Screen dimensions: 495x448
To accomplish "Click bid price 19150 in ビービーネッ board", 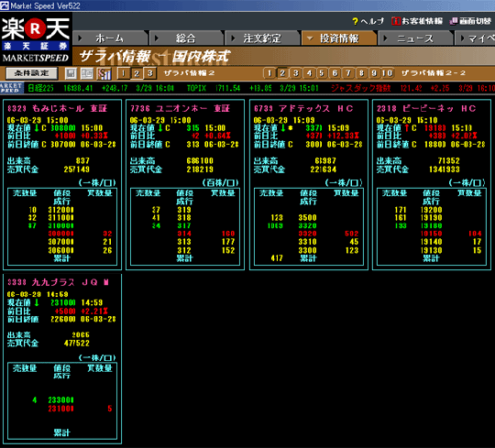I will (432, 234).
